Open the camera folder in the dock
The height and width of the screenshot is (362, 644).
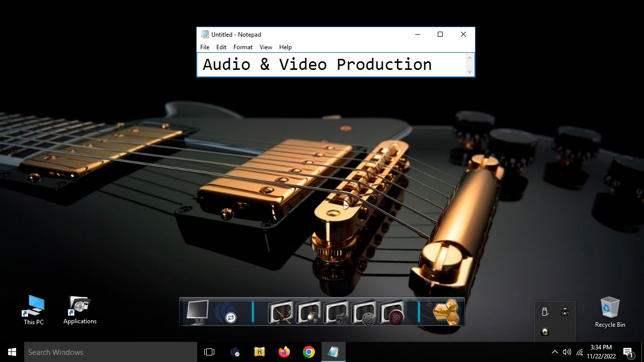pyautogui.click(x=336, y=312)
